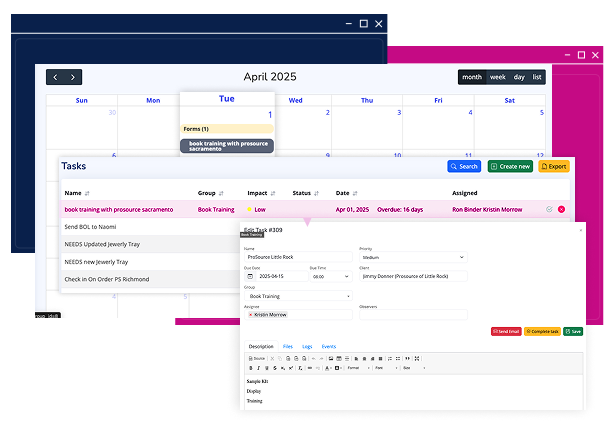Insert table via editor toolbar icon
This screenshot has height=422, width=613.
pyautogui.click(x=339, y=359)
